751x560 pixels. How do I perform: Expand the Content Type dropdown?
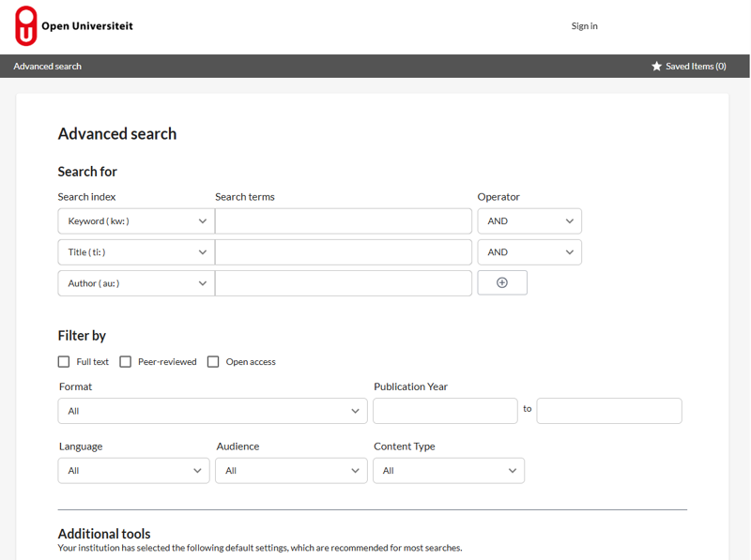pos(449,471)
